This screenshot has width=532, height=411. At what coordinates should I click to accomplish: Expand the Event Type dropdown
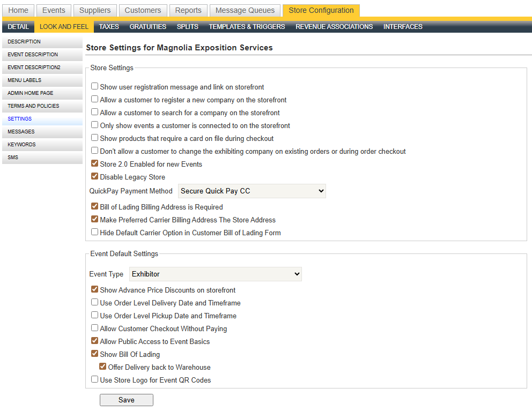point(215,274)
